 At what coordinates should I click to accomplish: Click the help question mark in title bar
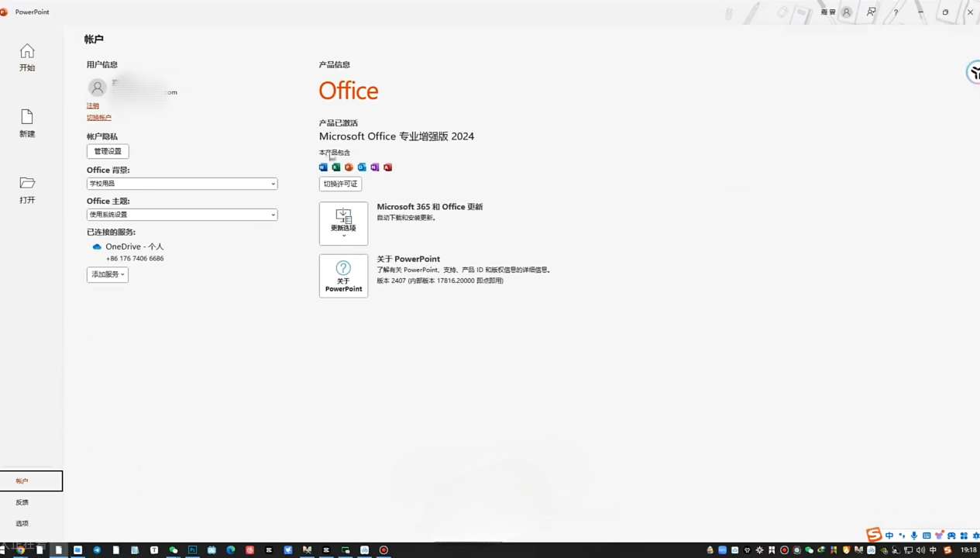click(896, 12)
